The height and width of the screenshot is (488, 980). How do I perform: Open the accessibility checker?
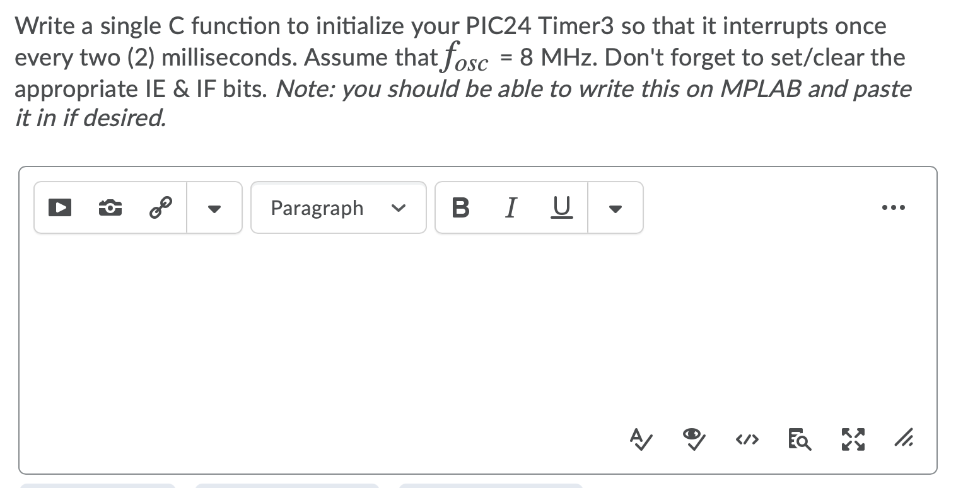coord(694,440)
